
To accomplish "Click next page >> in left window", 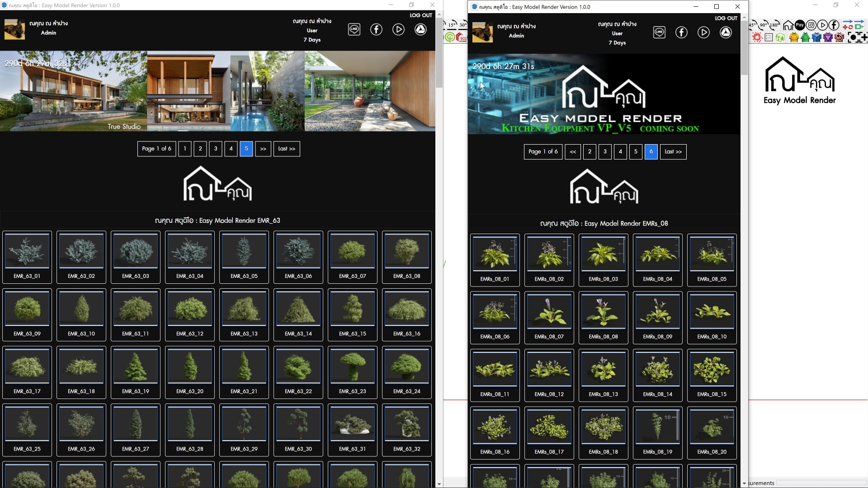I will tap(263, 149).
